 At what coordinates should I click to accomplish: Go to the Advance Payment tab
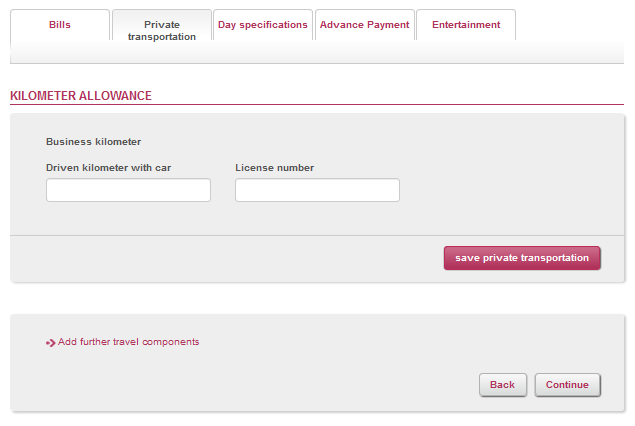(364, 25)
